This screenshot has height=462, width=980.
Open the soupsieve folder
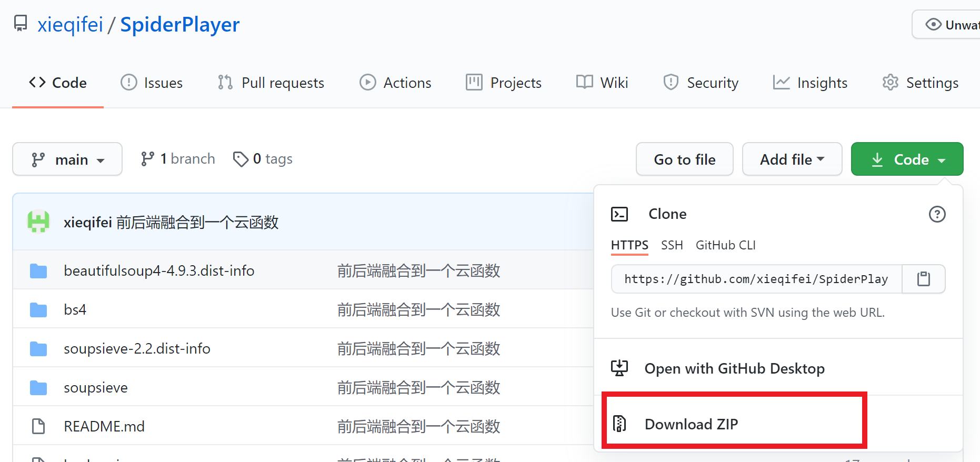click(96, 387)
